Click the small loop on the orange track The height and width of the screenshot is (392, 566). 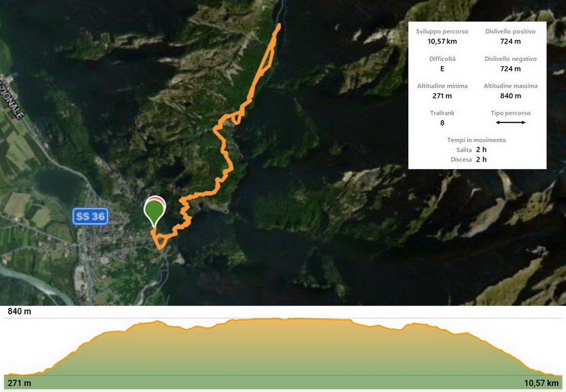(x=237, y=118)
